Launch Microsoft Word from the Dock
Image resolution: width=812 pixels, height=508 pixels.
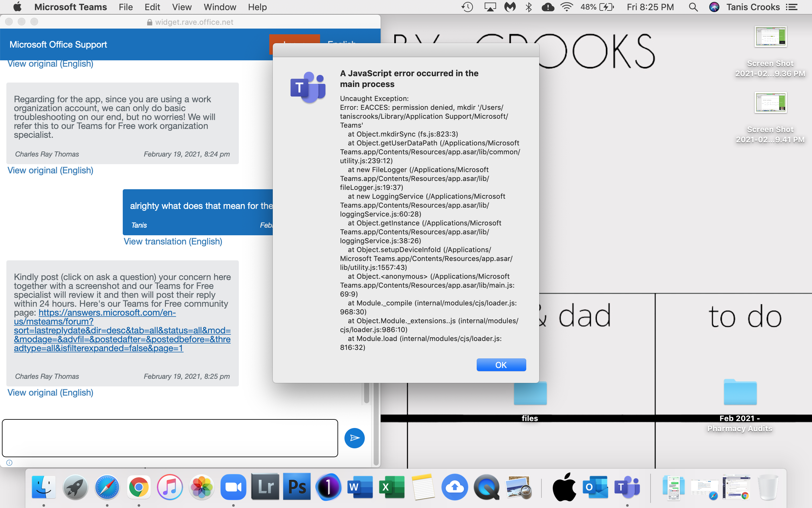(x=360, y=487)
